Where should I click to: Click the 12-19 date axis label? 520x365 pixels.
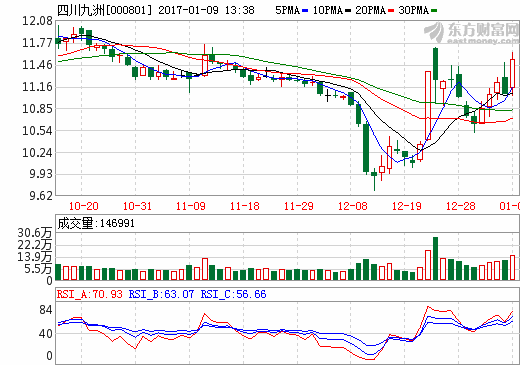pos(407,206)
